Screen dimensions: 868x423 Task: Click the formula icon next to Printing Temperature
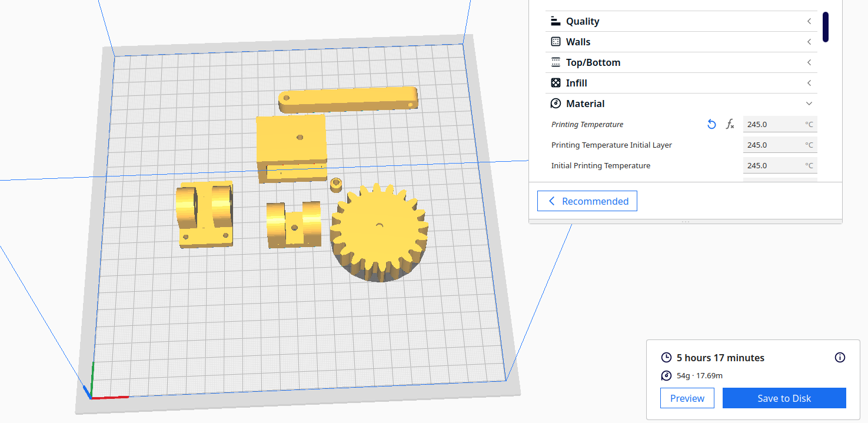[730, 124]
